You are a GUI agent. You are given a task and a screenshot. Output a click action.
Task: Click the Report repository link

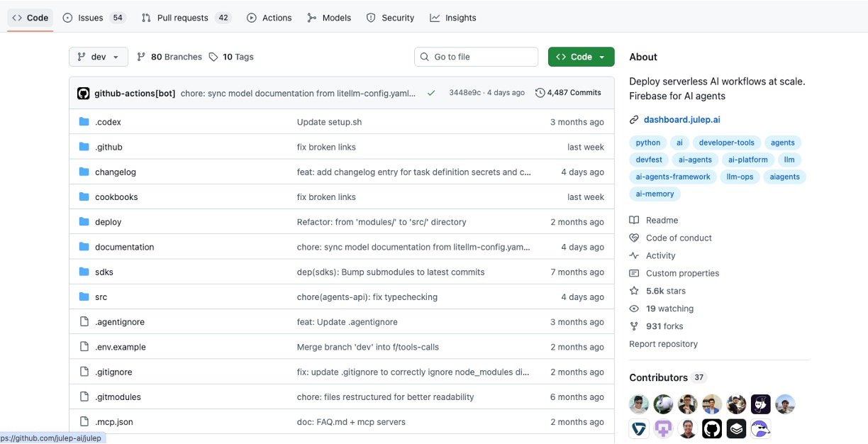[x=663, y=344]
